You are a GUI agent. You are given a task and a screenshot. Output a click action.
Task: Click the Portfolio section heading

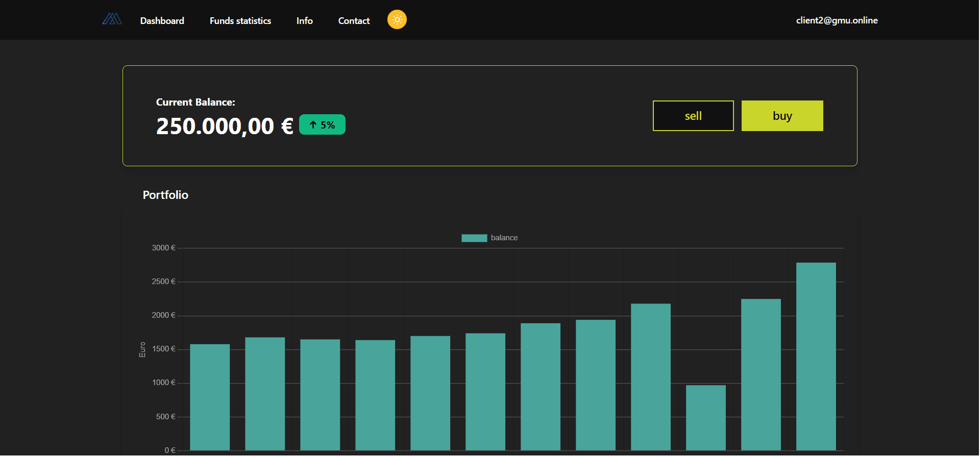tap(165, 195)
